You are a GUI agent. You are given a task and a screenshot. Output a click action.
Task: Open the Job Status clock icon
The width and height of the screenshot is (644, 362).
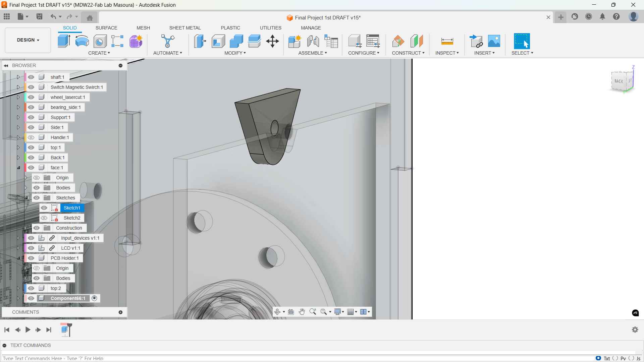(589, 16)
